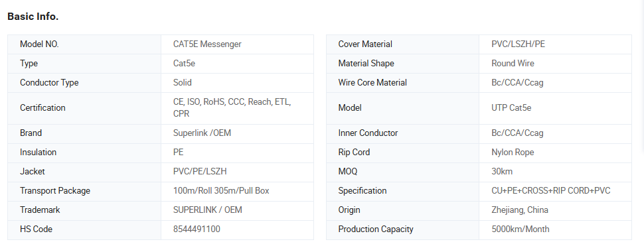This screenshot has width=644, height=252.
Task: Click the HS Code number 8544491100
Action: [x=197, y=229]
